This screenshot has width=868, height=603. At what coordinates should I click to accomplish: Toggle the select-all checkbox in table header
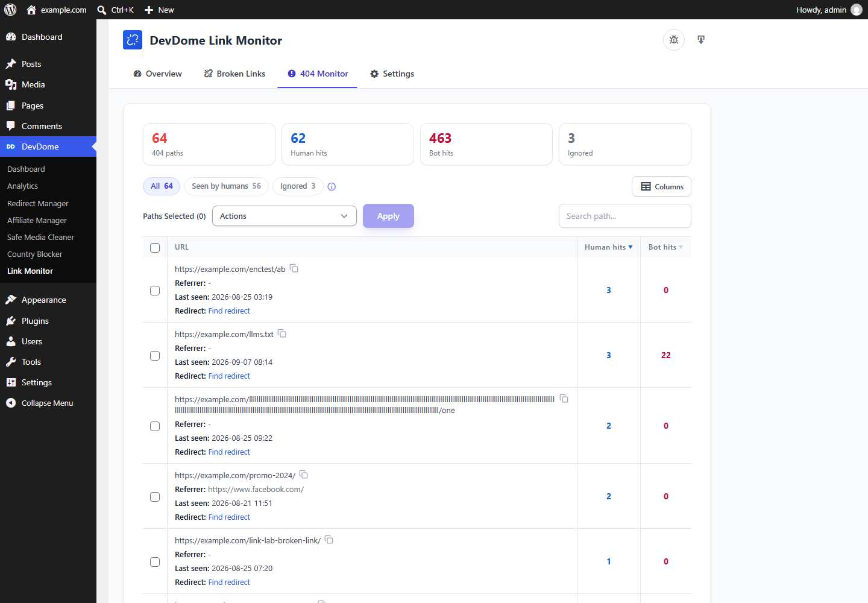(155, 248)
